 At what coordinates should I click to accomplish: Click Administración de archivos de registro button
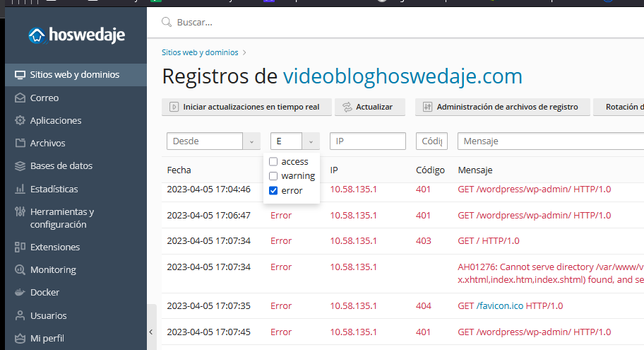502,107
